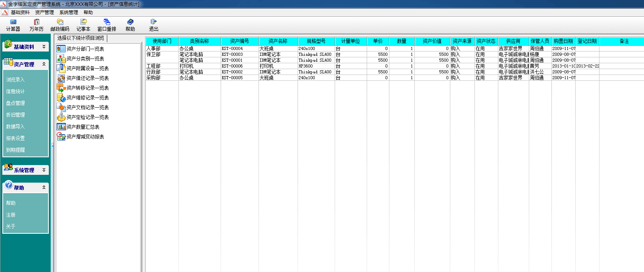Sort by 类别名称 column header
This screenshot has height=272, width=644.
click(200, 41)
